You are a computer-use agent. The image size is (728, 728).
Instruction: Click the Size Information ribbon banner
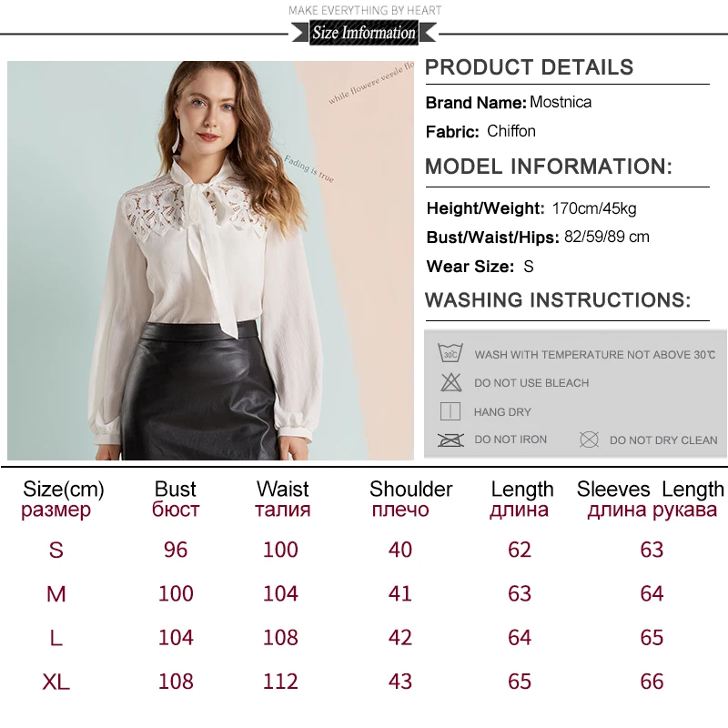(364, 33)
